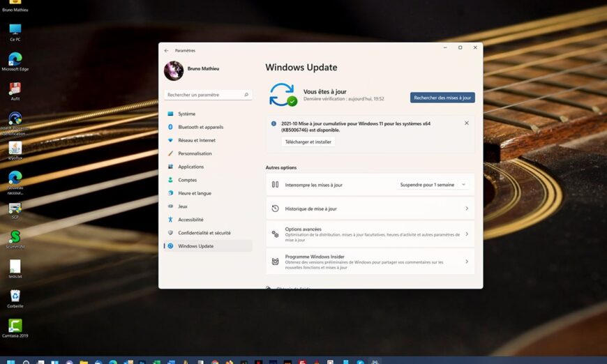Open the tests.txt file on desktop
This screenshot has height=364, width=607.
point(15,266)
